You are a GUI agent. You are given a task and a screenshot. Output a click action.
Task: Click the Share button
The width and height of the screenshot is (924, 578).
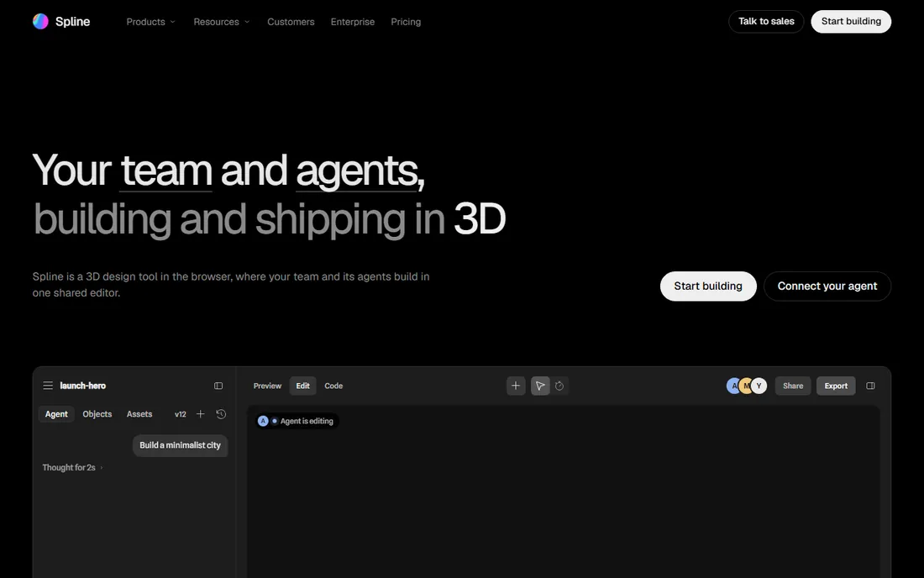[x=793, y=386]
